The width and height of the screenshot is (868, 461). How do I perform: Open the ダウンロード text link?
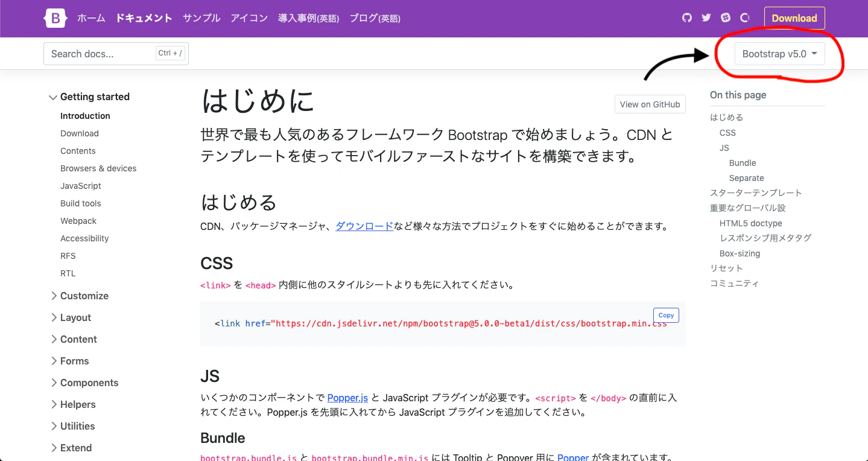pos(364,226)
